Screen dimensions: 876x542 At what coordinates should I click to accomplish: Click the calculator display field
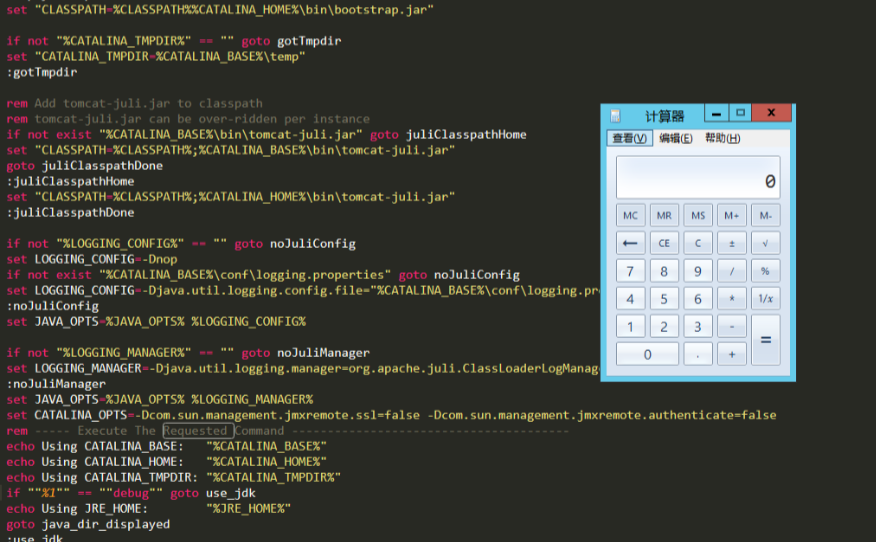click(x=697, y=178)
